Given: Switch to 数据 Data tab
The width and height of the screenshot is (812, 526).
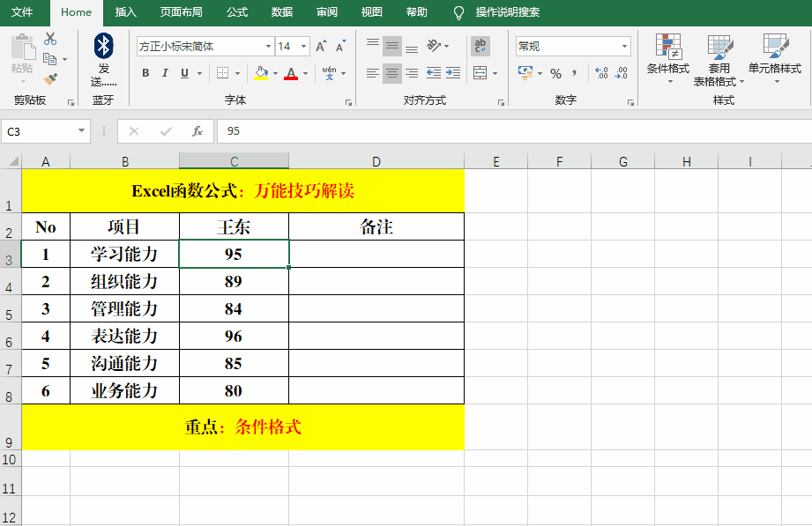Looking at the screenshot, I should (282, 12).
